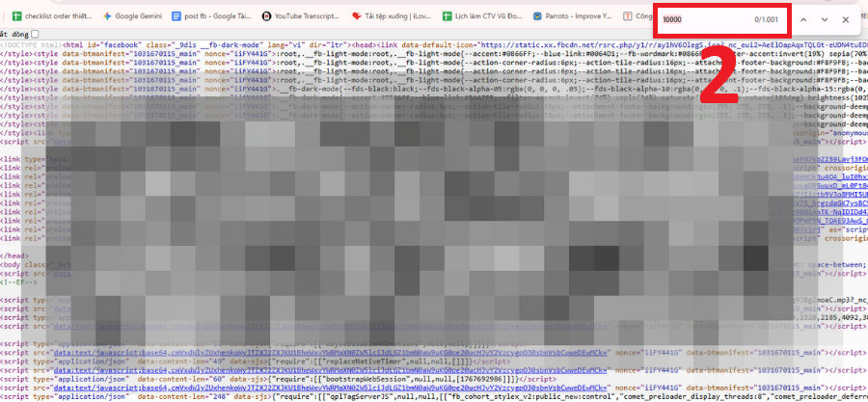
Task: Toggle the line wrap (ngắt dòng) checkbox
Action: click(x=35, y=35)
